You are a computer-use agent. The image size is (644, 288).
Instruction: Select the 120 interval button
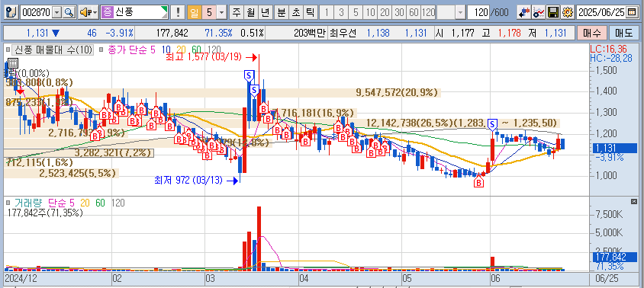point(428,12)
